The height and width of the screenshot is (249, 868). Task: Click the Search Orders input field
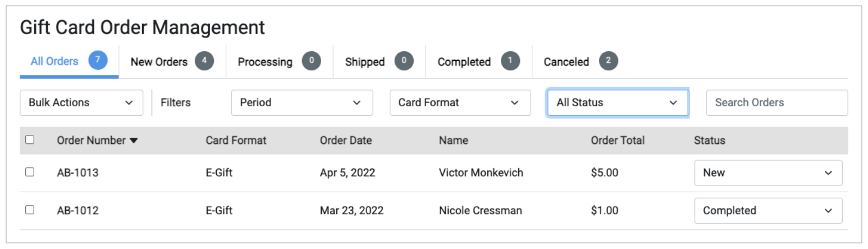(776, 103)
